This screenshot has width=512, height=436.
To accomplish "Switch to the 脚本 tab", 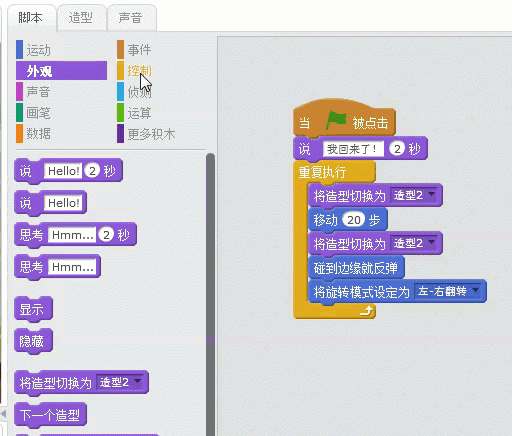I will (x=31, y=18).
